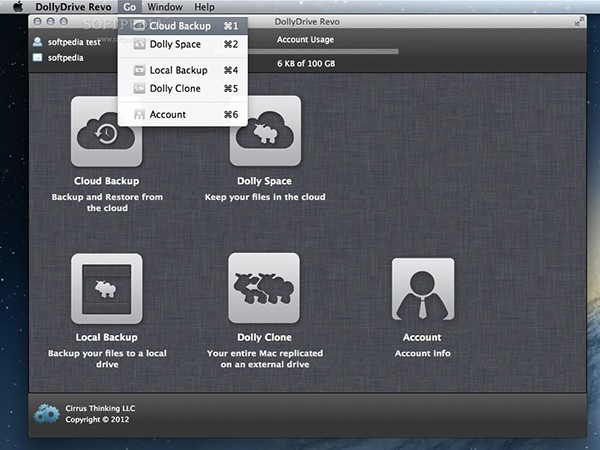Image resolution: width=600 pixels, height=450 pixels.
Task: Open the Dolly Space sheep cloud icon
Action: point(265,131)
